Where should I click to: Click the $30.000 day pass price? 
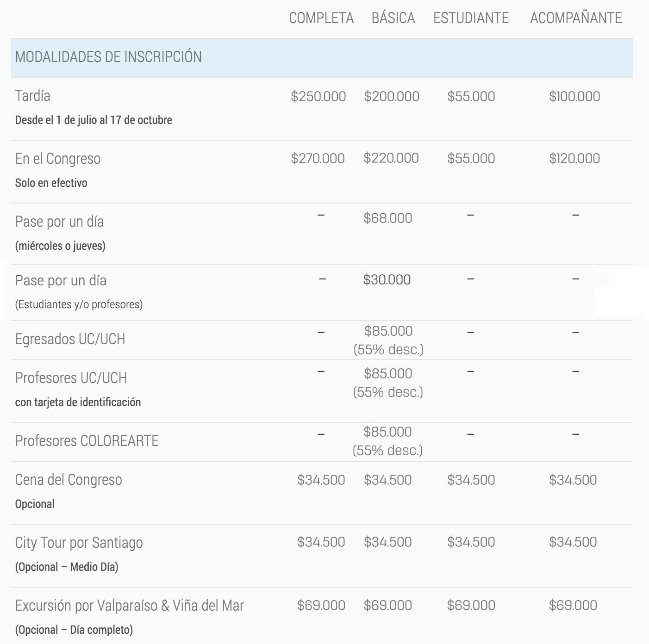387,279
